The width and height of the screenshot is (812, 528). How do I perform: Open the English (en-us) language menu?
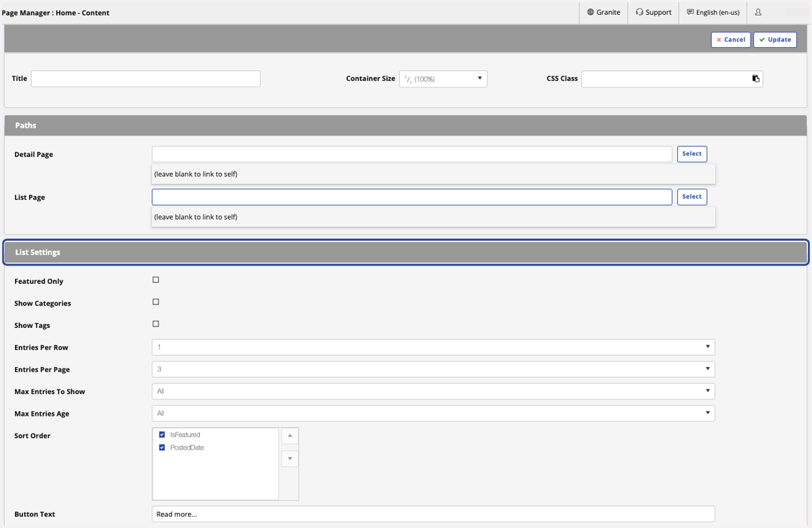pyautogui.click(x=713, y=12)
